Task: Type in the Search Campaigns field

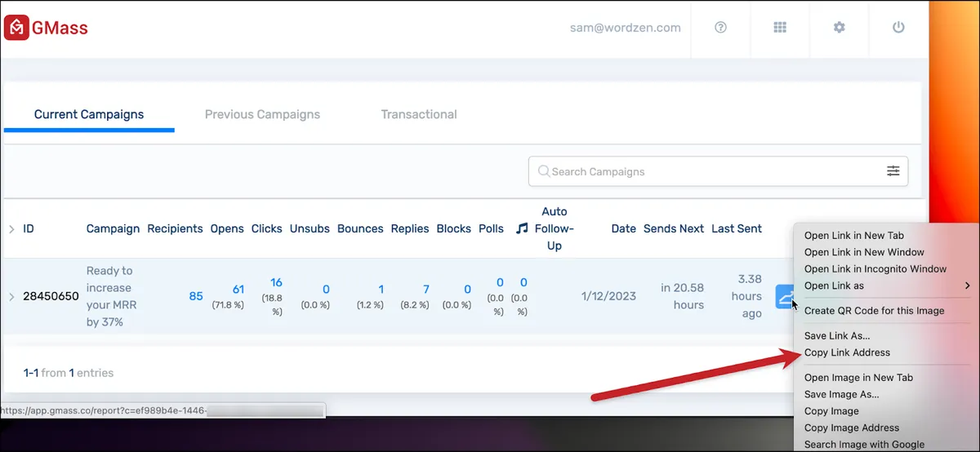Action: coord(718,171)
